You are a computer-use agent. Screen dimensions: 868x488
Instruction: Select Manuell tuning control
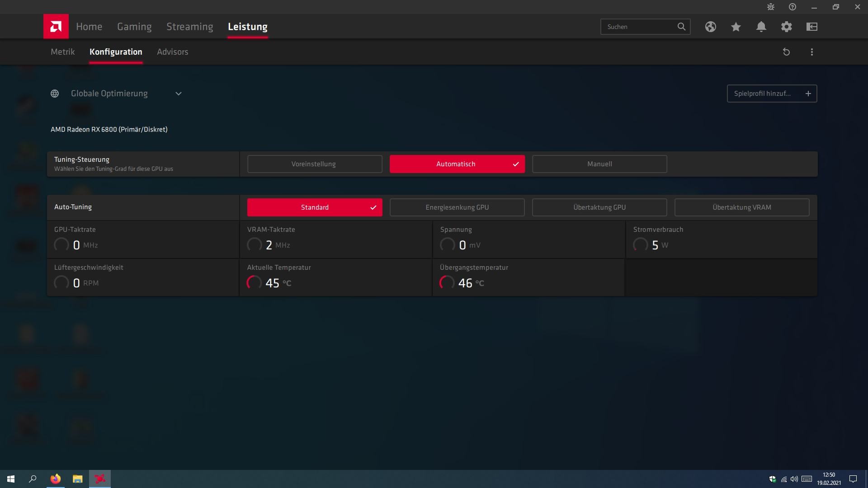[x=599, y=164]
